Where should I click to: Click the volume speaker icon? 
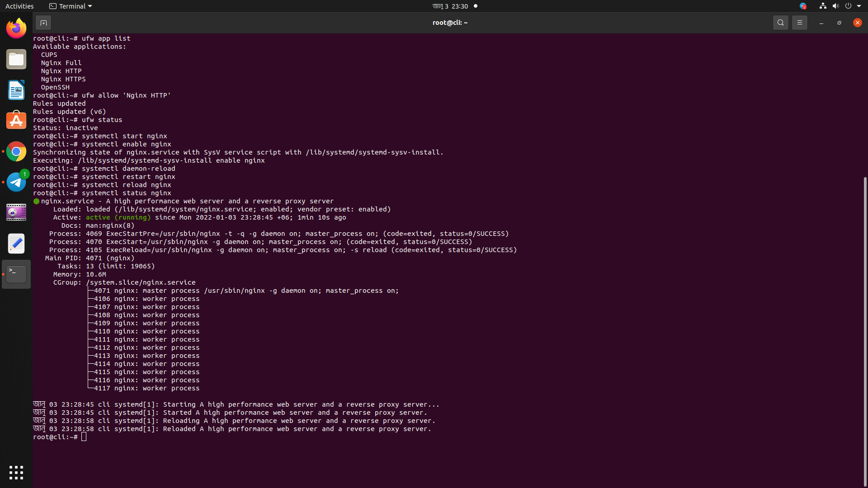point(835,6)
